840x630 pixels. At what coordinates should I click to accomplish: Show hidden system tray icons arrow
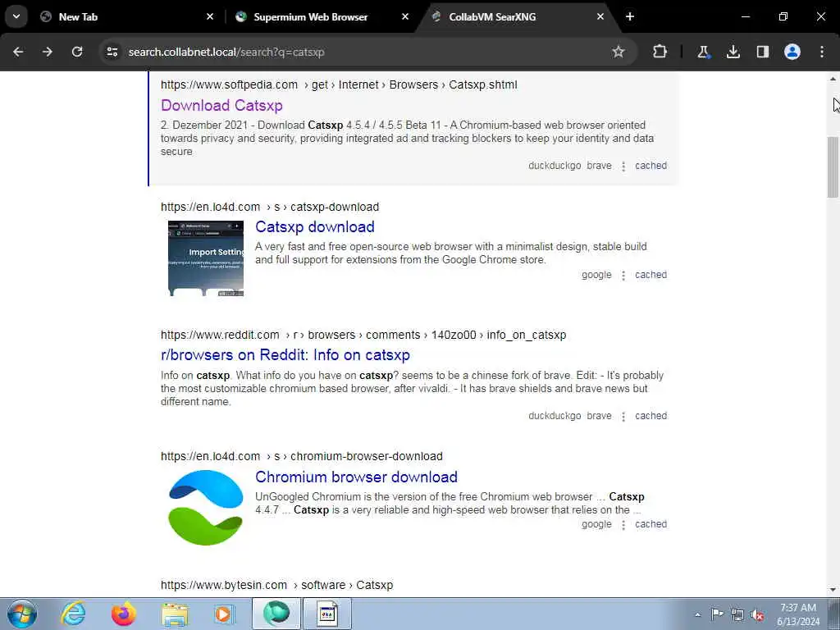pyautogui.click(x=697, y=614)
